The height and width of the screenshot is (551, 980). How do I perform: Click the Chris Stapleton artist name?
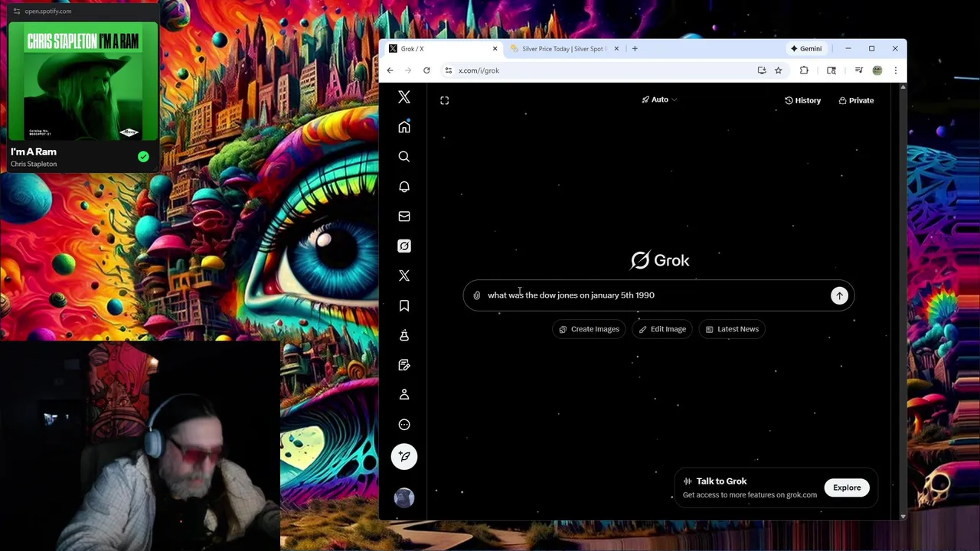[34, 164]
